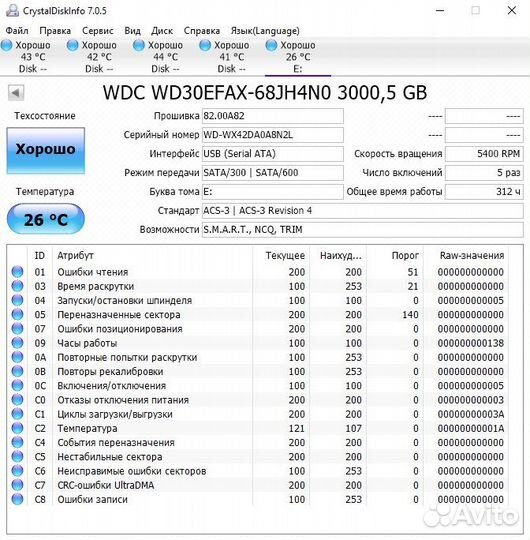Click the serial number field WD-WX42DA0A8N2L
This screenshot has height=540, width=530.
point(272,135)
